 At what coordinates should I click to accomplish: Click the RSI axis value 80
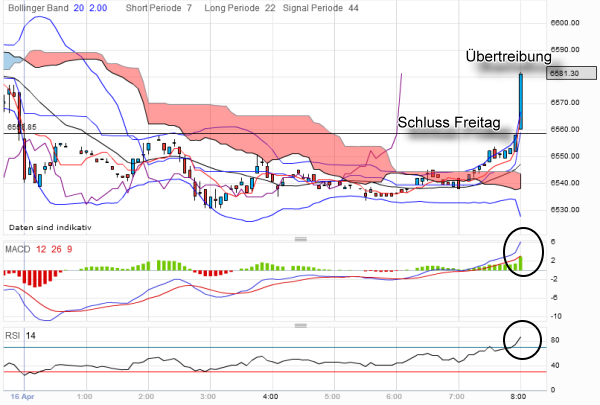coord(555,340)
